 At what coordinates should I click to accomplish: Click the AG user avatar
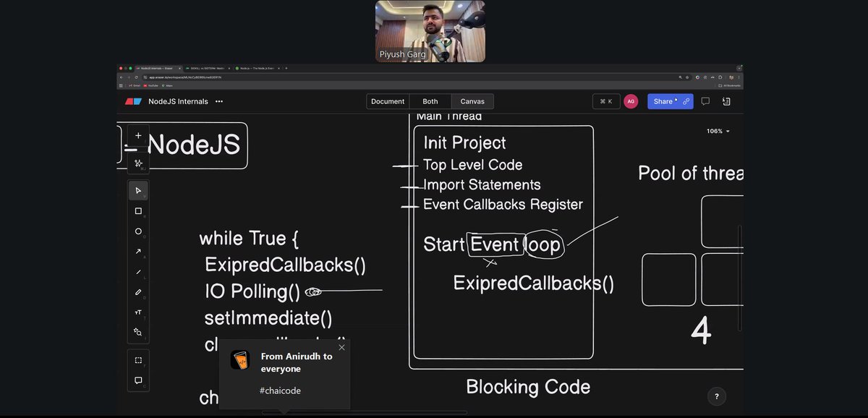coord(631,101)
